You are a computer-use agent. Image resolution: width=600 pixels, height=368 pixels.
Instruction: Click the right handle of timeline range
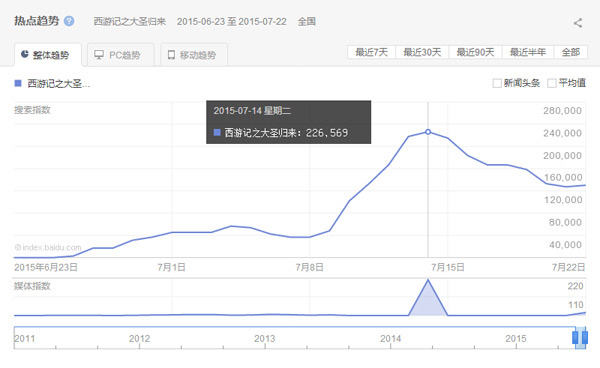pyautogui.click(x=585, y=338)
